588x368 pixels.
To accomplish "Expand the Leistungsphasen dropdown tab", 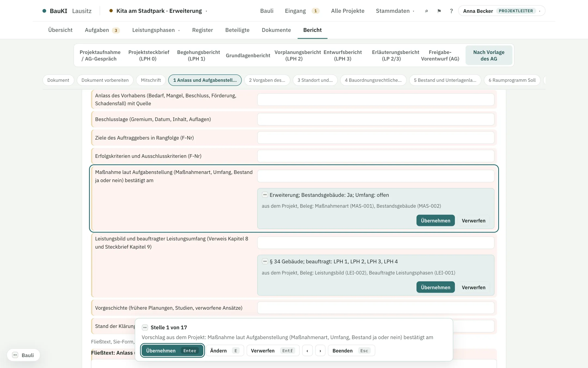I will (156, 30).
